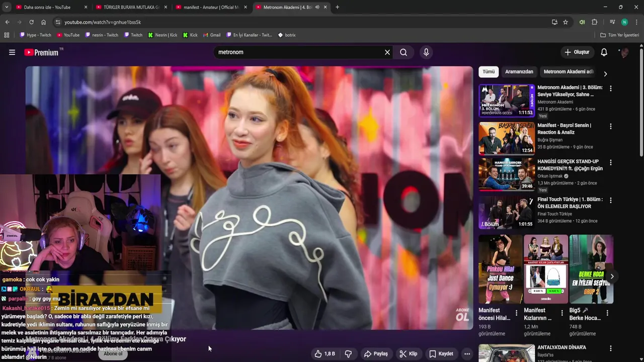Viewport: 644px width, 362px height.
Task: Click ABONE OL watermark on video
Action: pos(462,315)
